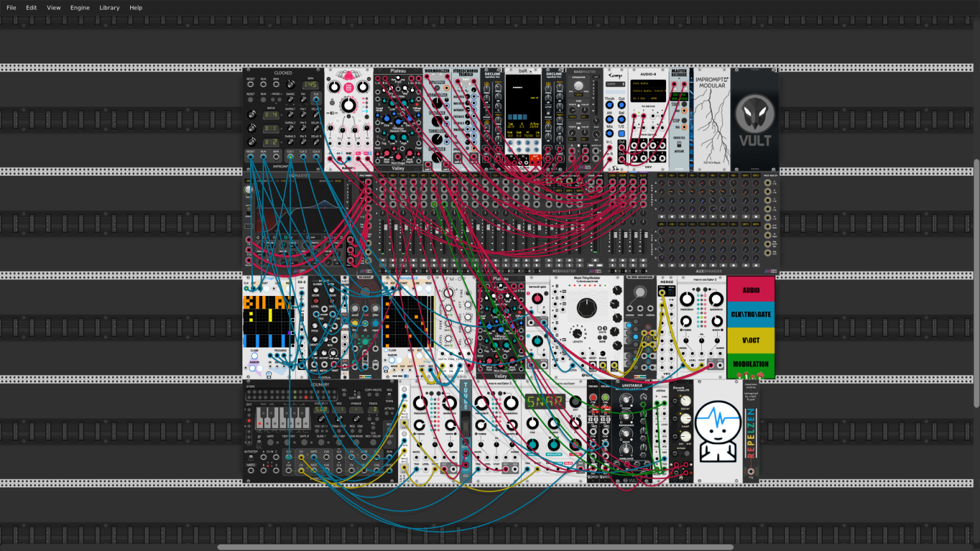The height and width of the screenshot is (551, 980).
Task: Open the Library menu
Action: [x=109, y=8]
